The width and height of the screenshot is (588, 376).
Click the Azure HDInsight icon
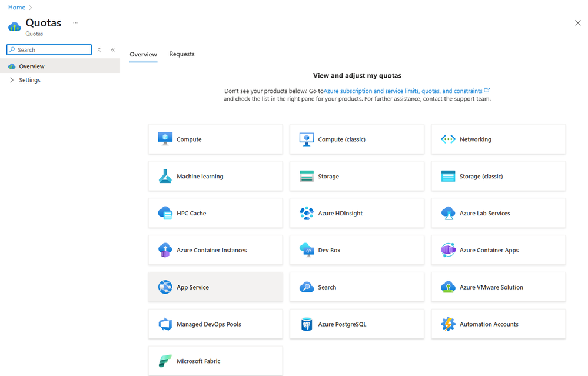[x=307, y=213]
